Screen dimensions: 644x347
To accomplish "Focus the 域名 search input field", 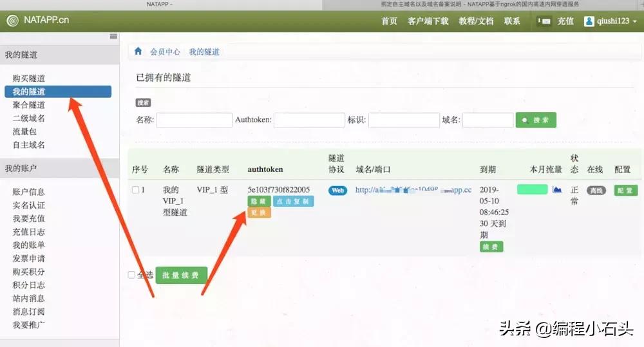I will 488,120.
